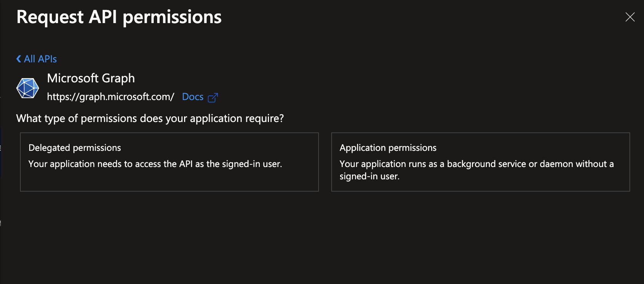
Task: Click the Application permissions card label
Action: [x=388, y=147]
